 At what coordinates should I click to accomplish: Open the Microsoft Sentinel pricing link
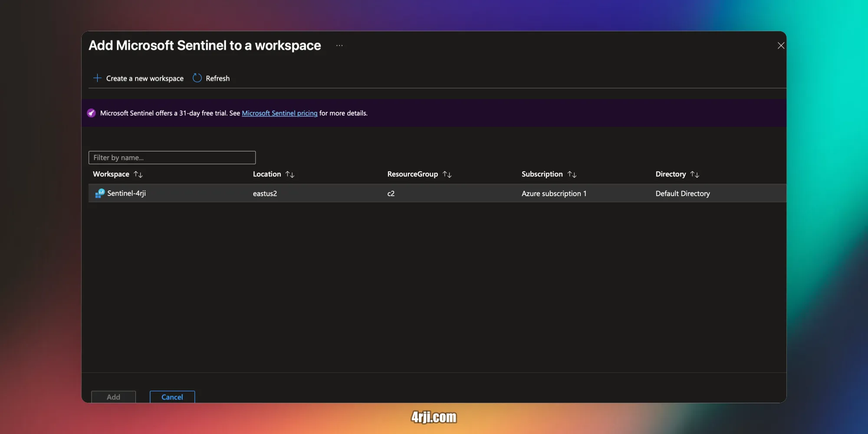pos(279,113)
